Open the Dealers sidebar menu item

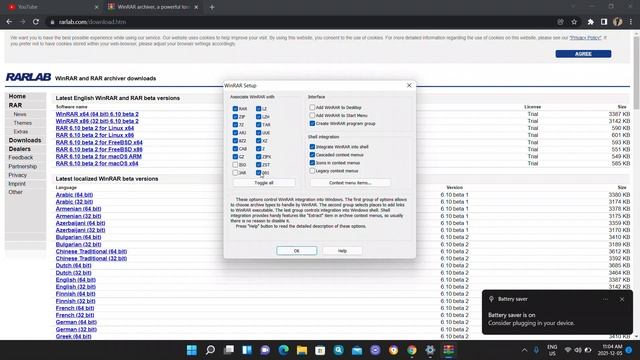[20, 149]
